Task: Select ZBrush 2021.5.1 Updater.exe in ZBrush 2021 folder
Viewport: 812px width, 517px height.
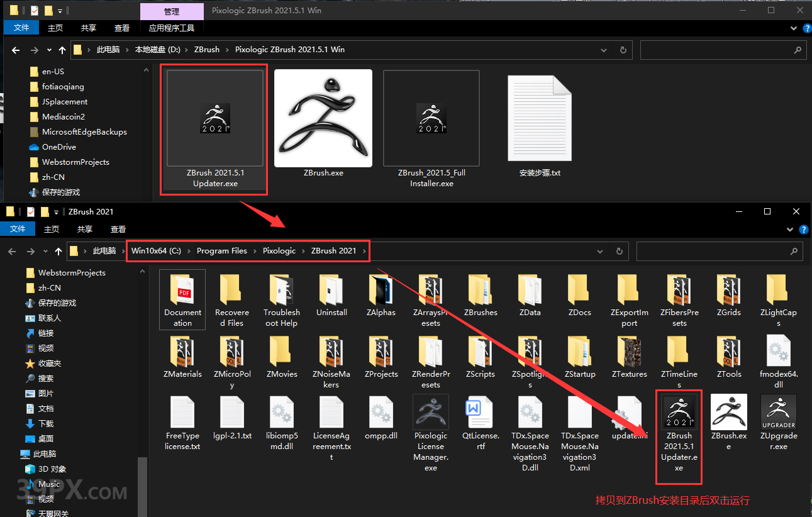Action: tap(679, 434)
